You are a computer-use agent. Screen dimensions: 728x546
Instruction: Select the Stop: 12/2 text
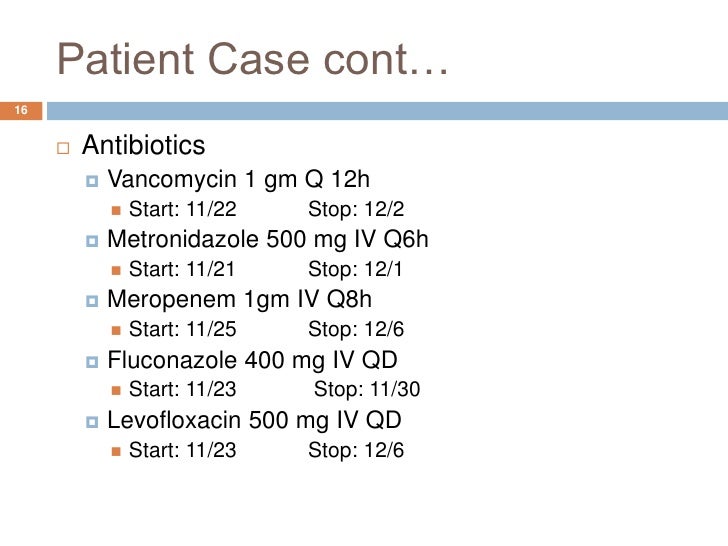tap(356, 209)
